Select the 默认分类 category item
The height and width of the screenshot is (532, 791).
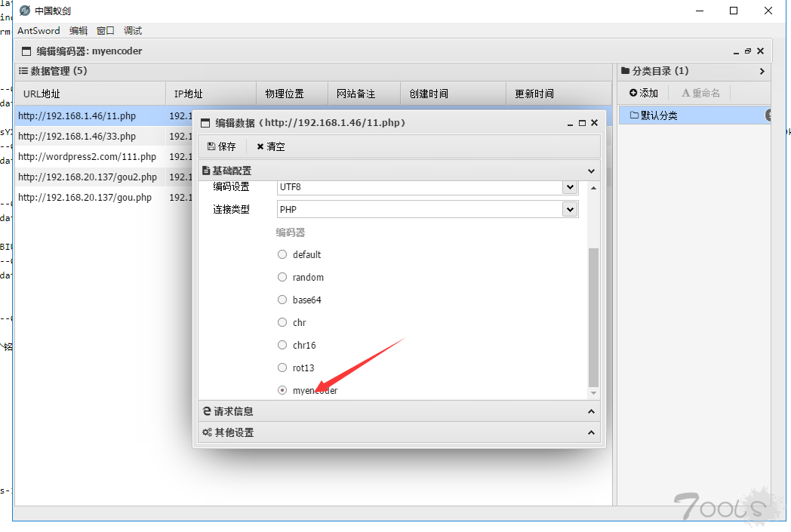click(x=694, y=115)
